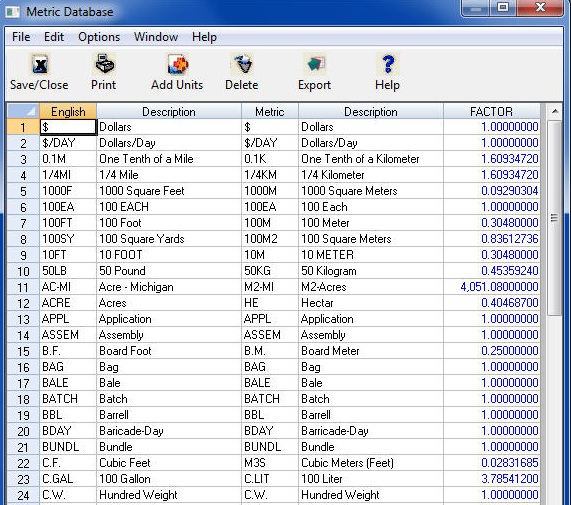Open Help from the toolbar question mark
Screen dimensions: 571x505
389,64
